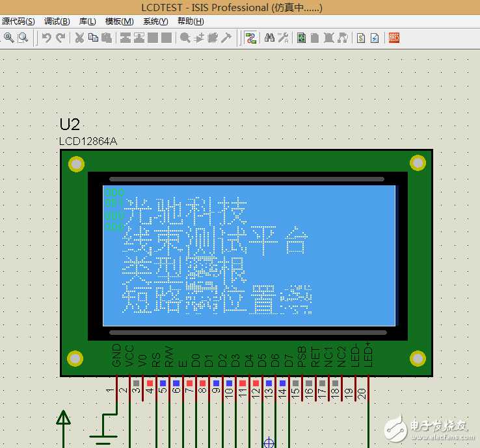Open the 调试(B) menu
This screenshot has height=448, width=480.
click(57, 21)
